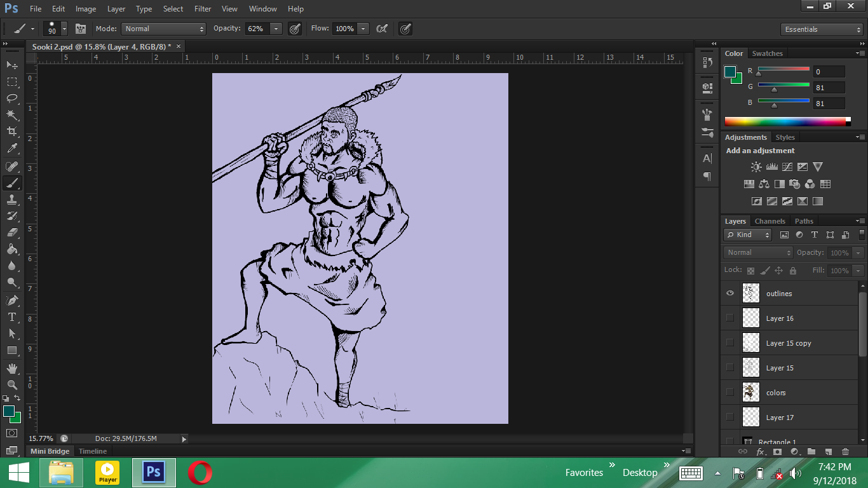Open Opera browser from the taskbar
Viewport: 868px width, 488px height.
point(200,472)
